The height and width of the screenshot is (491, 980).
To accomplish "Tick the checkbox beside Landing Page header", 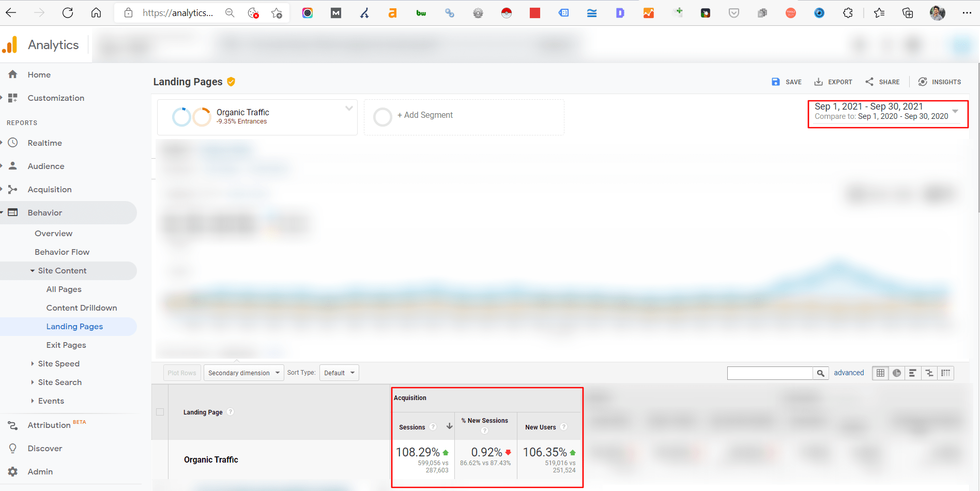I will point(160,412).
